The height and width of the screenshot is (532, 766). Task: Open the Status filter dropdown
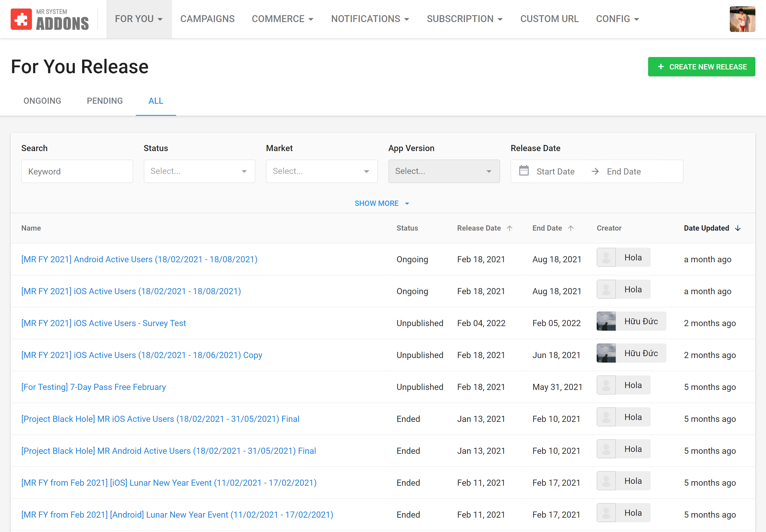(x=199, y=171)
